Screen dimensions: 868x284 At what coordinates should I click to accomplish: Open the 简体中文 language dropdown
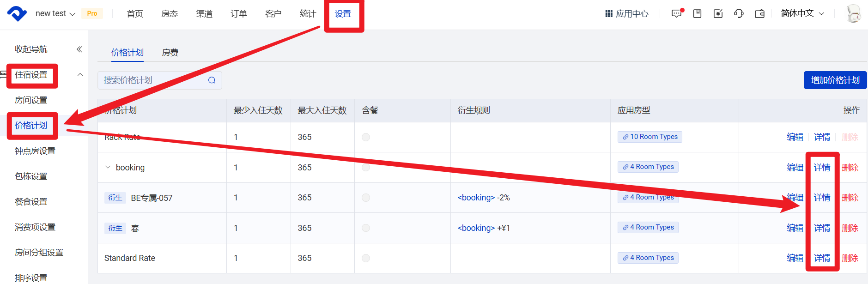click(x=802, y=13)
